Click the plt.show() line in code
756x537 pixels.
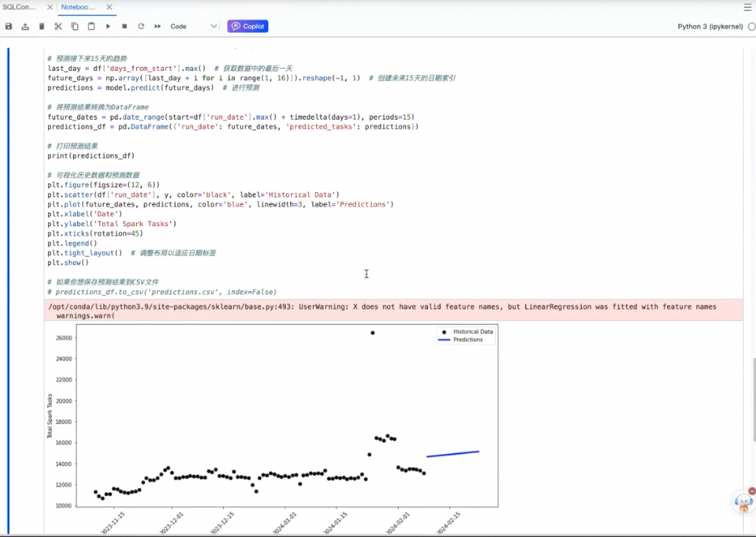pos(68,263)
